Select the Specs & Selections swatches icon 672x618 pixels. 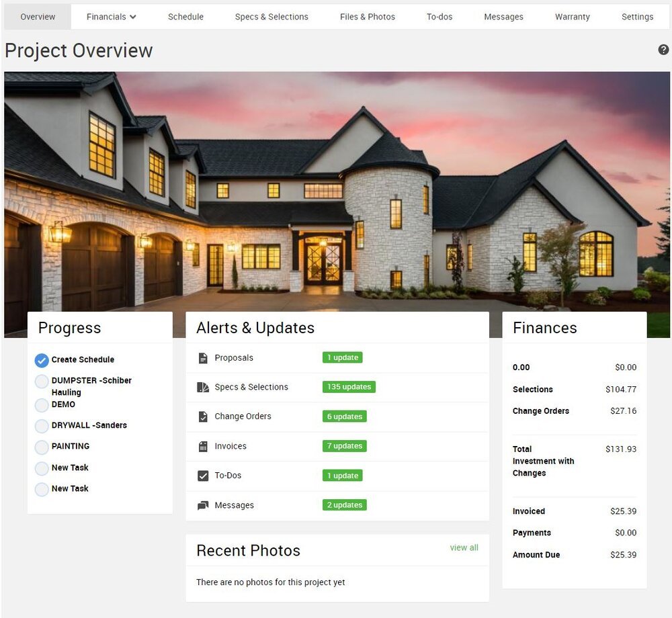[x=202, y=387]
